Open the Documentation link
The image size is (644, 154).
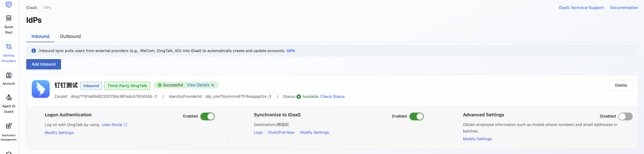[x=624, y=8]
